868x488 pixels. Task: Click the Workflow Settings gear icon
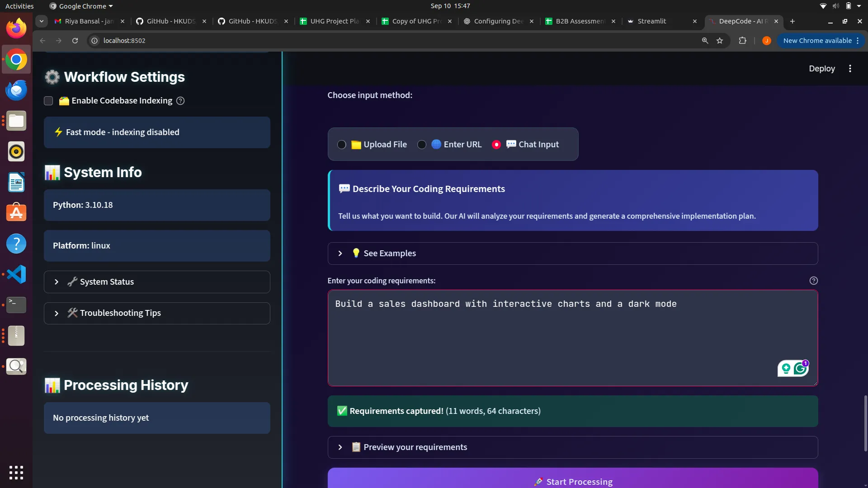click(x=52, y=77)
